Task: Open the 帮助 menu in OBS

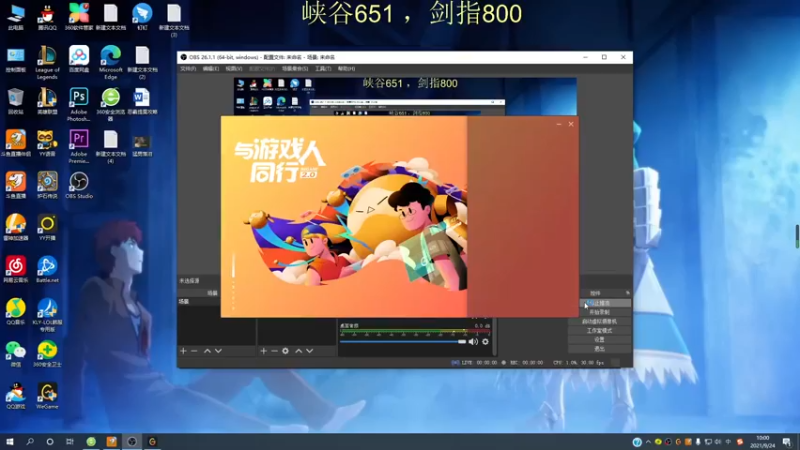Action: pos(346,68)
